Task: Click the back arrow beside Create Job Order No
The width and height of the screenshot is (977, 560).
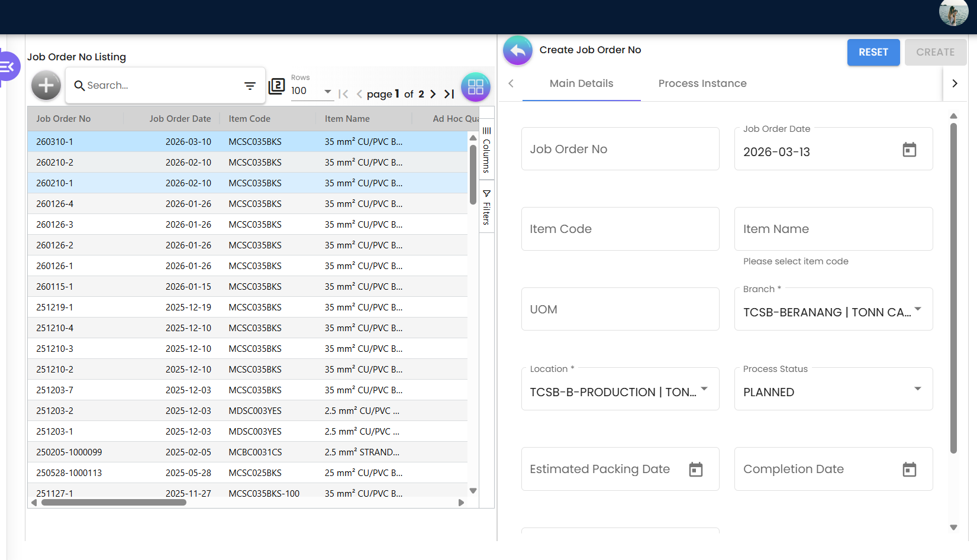Action: pyautogui.click(x=517, y=51)
